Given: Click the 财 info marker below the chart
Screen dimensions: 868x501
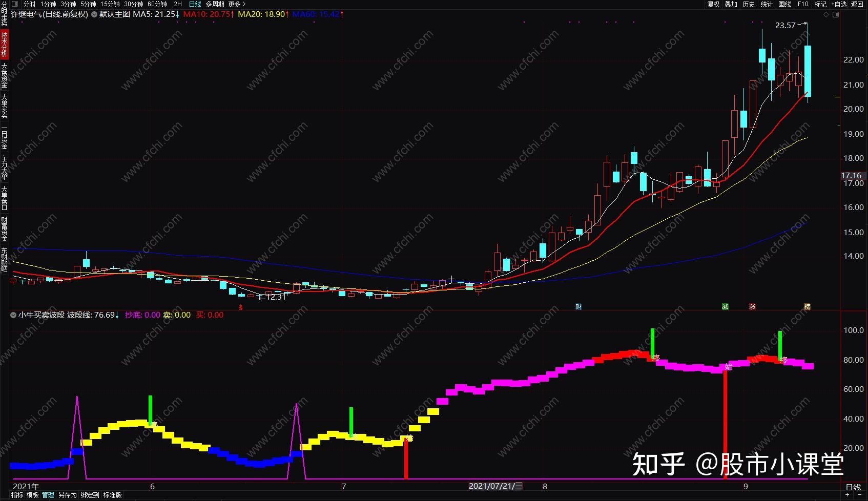Looking at the screenshot, I should point(578,307).
